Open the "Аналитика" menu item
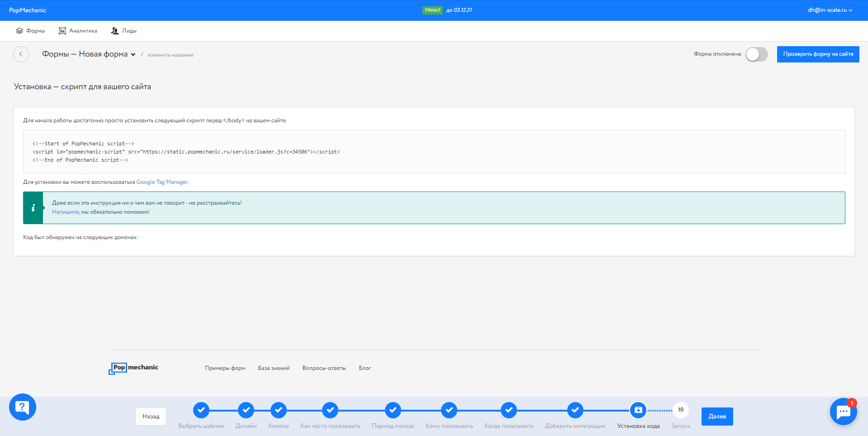The width and height of the screenshot is (868, 436). pyautogui.click(x=78, y=31)
